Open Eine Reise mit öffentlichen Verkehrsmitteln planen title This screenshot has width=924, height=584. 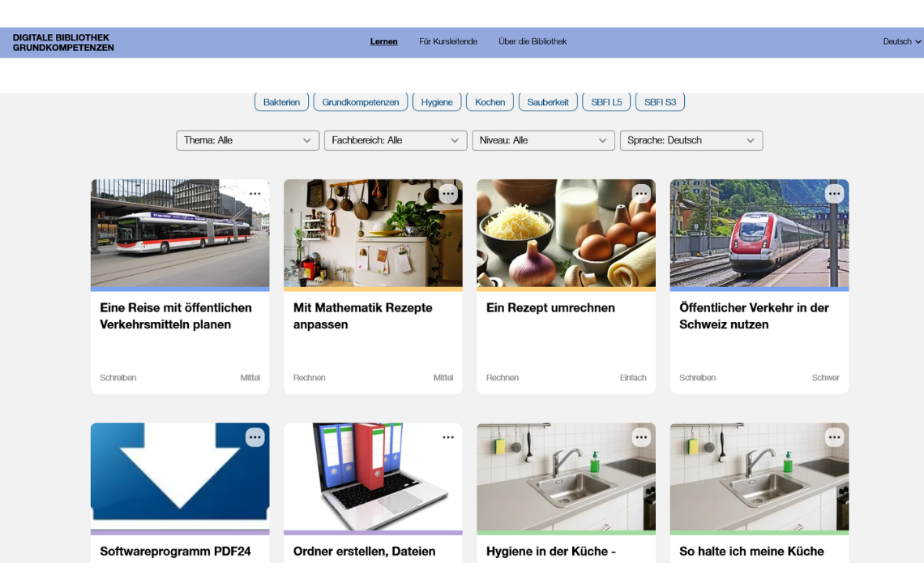coord(176,316)
